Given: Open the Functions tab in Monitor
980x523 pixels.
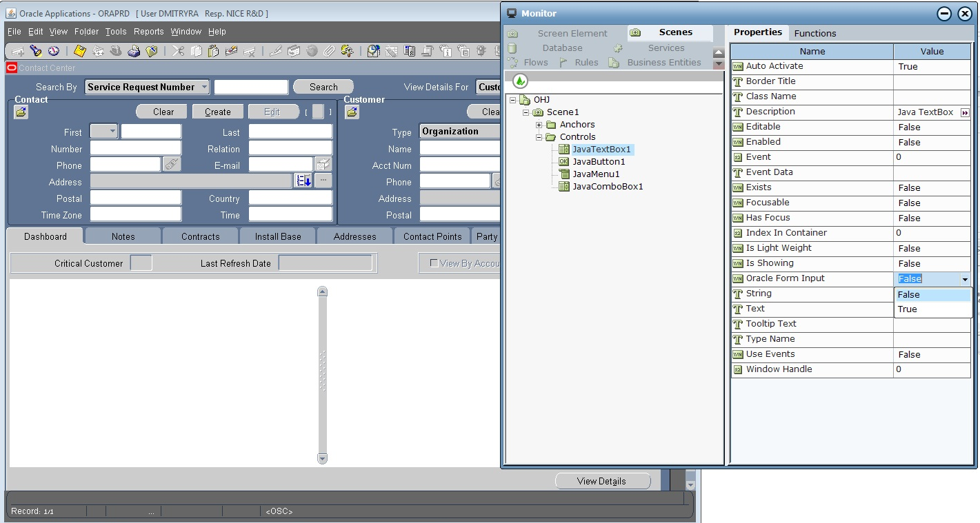Looking at the screenshot, I should click(x=815, y=33).
